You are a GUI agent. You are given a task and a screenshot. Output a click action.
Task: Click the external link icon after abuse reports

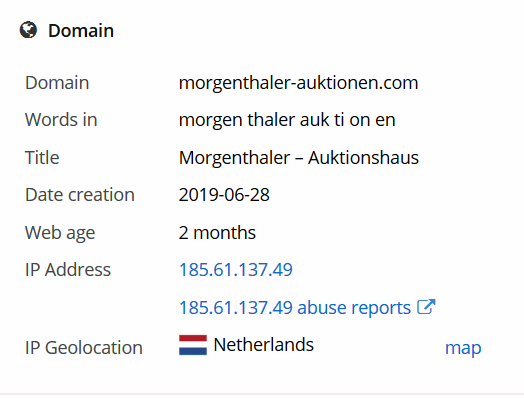click(426, 306)
